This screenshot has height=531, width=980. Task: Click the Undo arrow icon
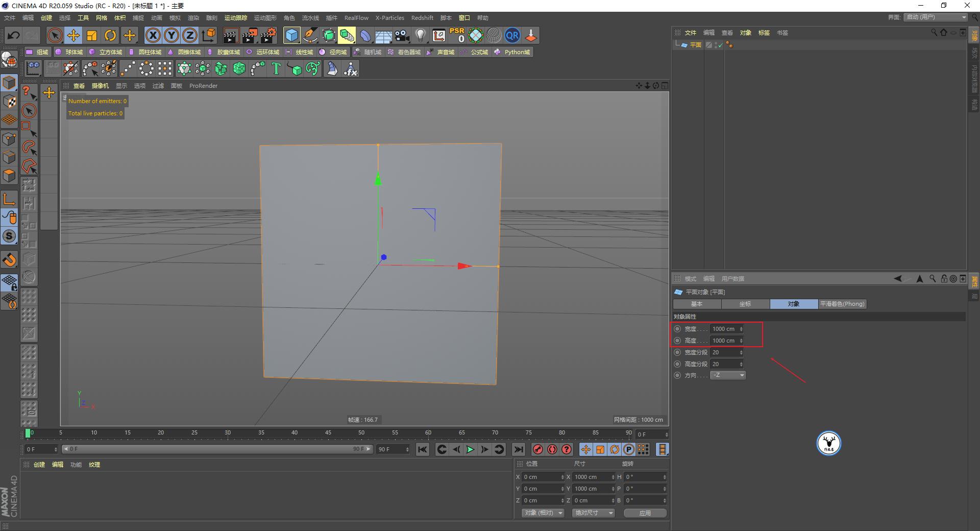pyautogui.click(x=13, y=35)
